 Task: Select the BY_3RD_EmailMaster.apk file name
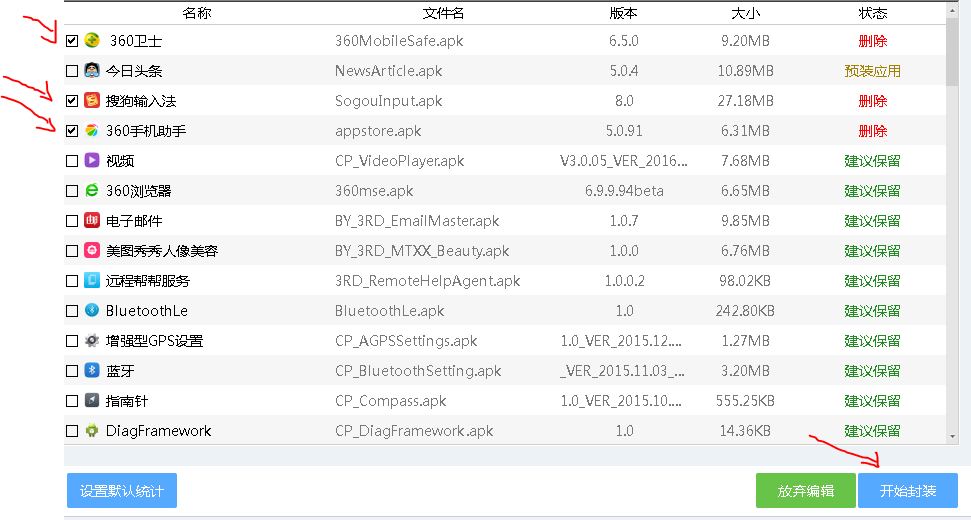coord(417,221)
